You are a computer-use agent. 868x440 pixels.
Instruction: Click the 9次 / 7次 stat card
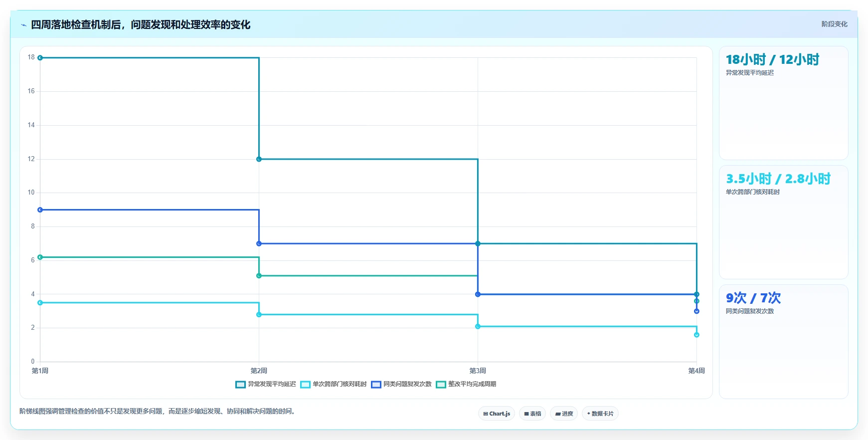click(784, 342)
